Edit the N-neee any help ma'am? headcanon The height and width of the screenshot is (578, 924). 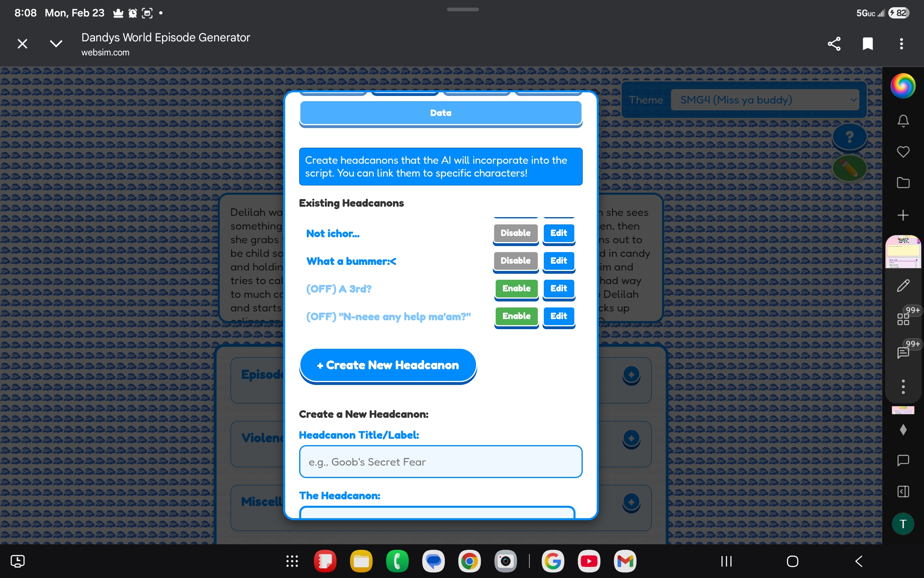click(x=558, y=316)
